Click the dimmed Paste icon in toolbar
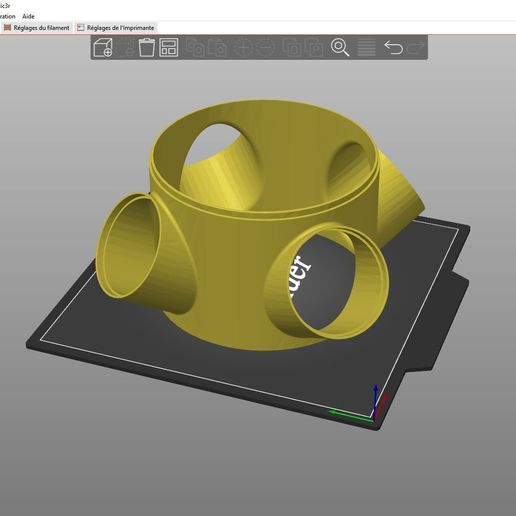This screenshot has height=516, width=516. [217, 47]
